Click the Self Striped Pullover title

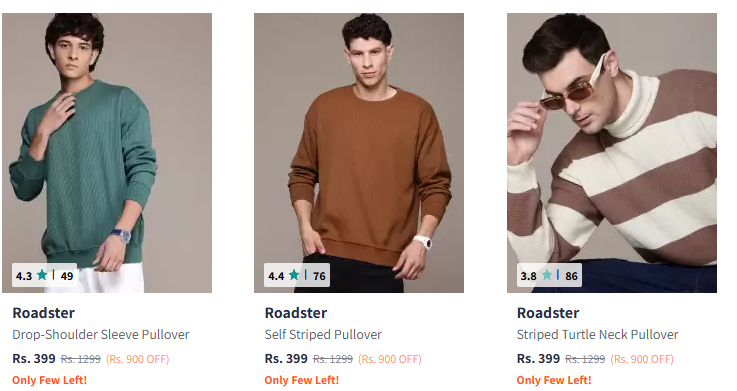pos(323,335)
